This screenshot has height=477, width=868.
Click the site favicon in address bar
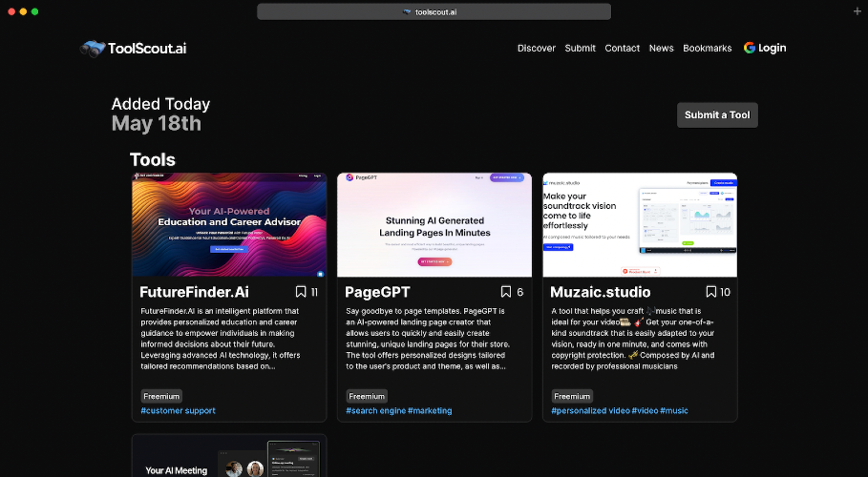coord(407,11)
